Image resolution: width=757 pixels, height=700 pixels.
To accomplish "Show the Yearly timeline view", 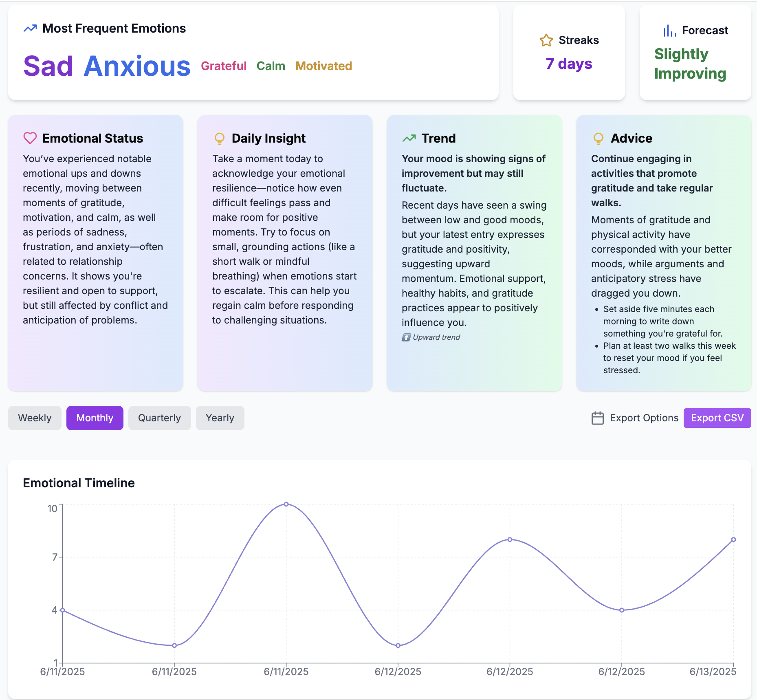I will coord(220,418).
